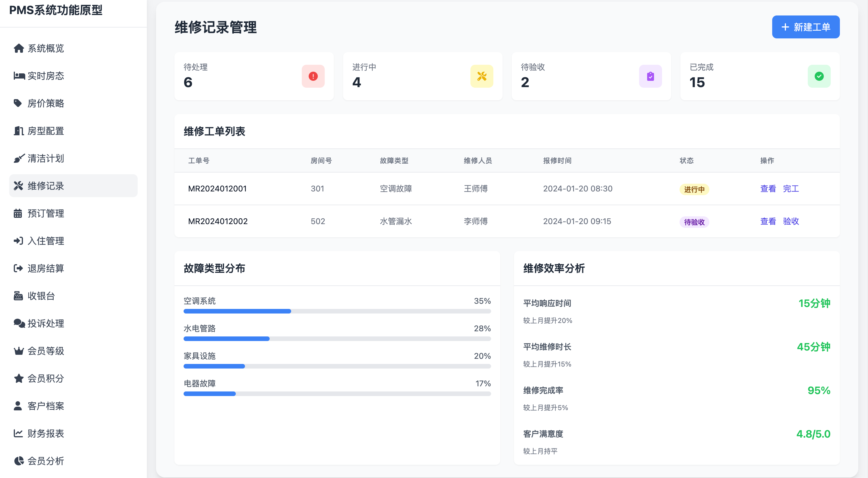Image resolution: width=868 pixels, height=478 pixels.
Task: Click the 工单号 column header
Action: 199,160
